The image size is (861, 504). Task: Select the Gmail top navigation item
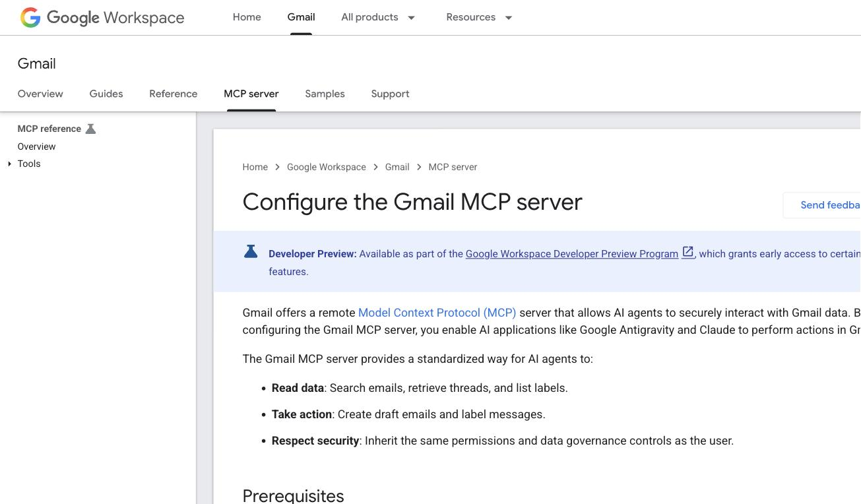[301, 17]
